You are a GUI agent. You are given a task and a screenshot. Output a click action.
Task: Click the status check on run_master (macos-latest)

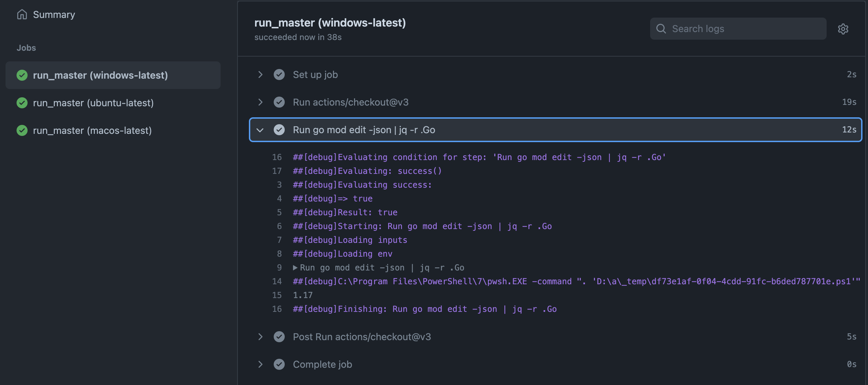pos(22,130)
